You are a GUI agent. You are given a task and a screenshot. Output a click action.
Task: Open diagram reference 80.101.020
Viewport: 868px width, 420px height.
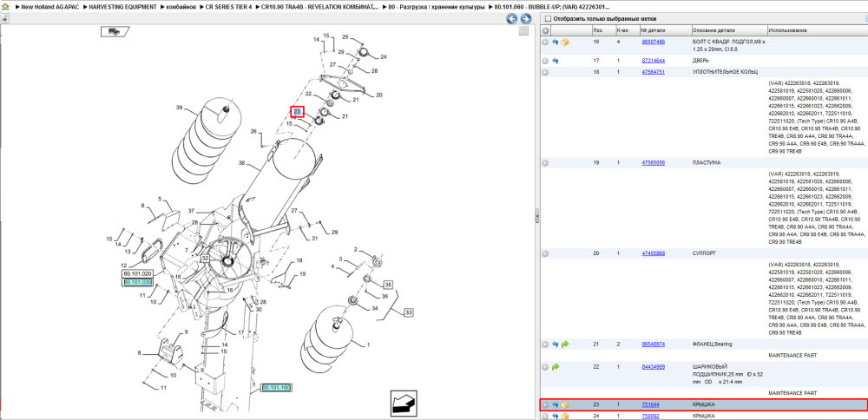[137, 274]
